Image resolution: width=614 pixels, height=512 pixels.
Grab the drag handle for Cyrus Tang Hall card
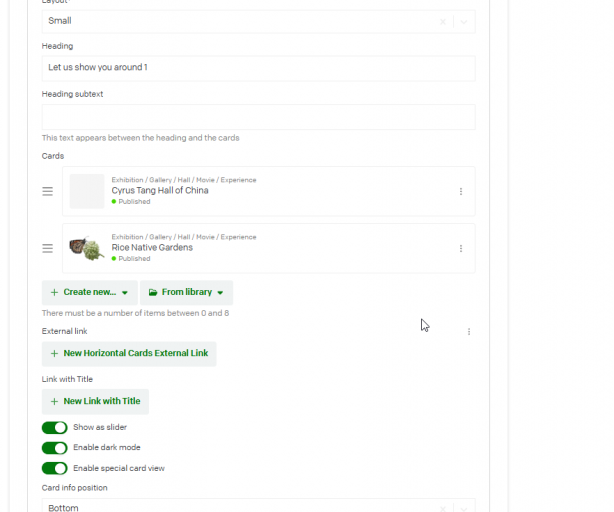click(47, 191)
